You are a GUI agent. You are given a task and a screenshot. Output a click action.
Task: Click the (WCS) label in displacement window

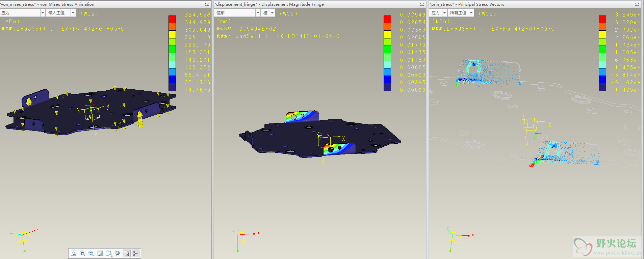pos(288,14)
